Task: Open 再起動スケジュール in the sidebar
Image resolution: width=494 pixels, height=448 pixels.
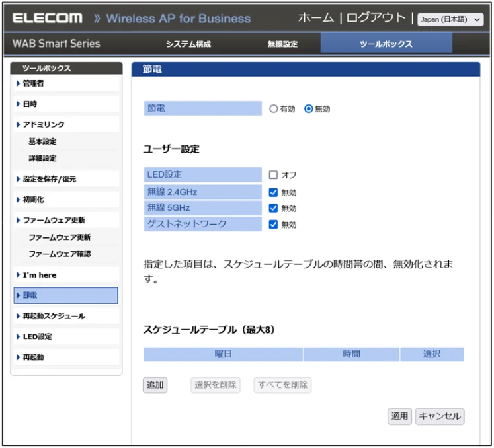Action: (66, 316)
